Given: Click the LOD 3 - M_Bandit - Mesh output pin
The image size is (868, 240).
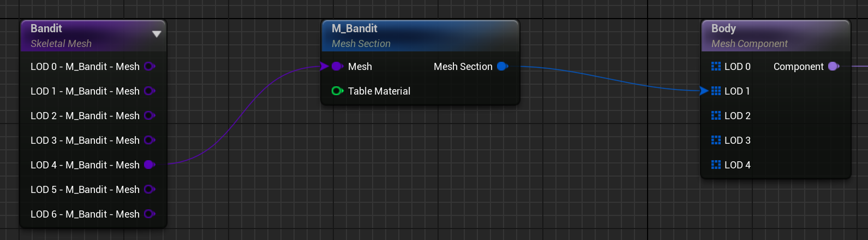Looking at the screenshot, I should (x=149, y=141).
